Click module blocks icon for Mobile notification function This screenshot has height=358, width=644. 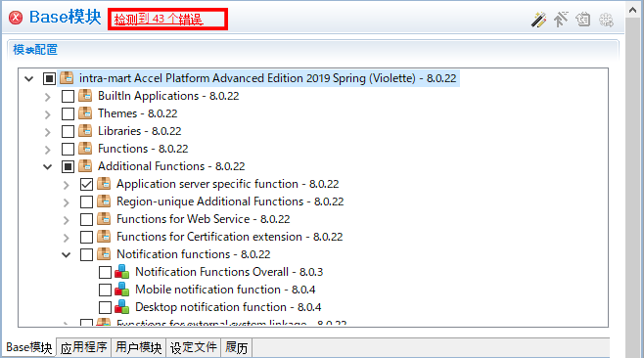122,290
